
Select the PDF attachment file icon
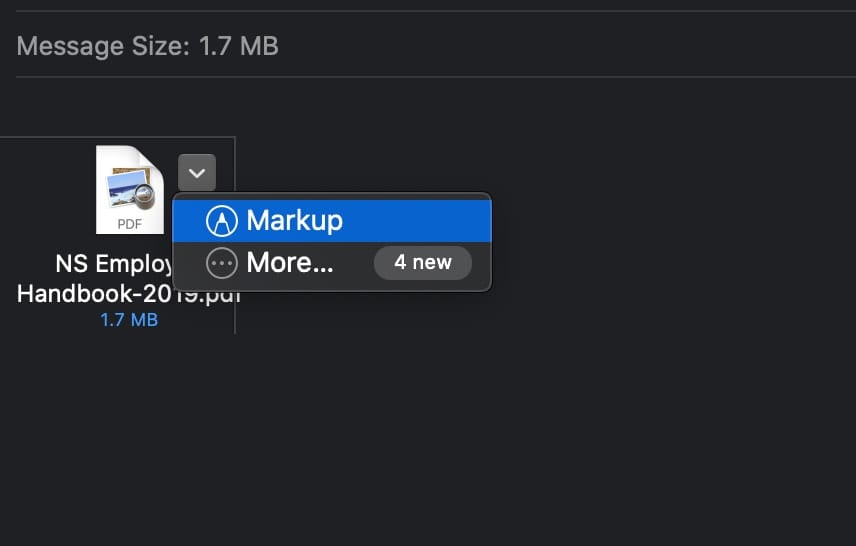click(x=129, y=190)
